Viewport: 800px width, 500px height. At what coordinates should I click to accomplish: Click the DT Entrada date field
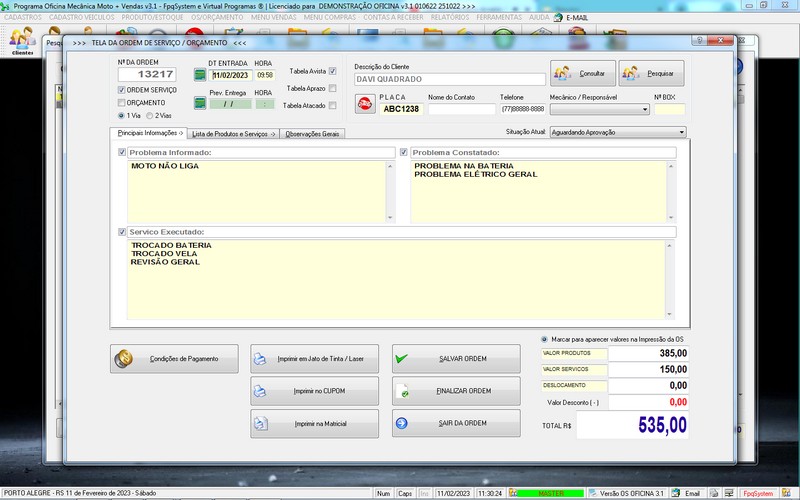[x=230, y=75]
